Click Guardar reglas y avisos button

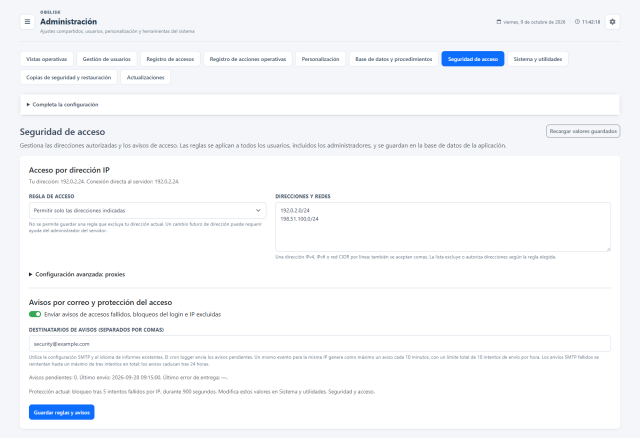[x=62, y=412]
